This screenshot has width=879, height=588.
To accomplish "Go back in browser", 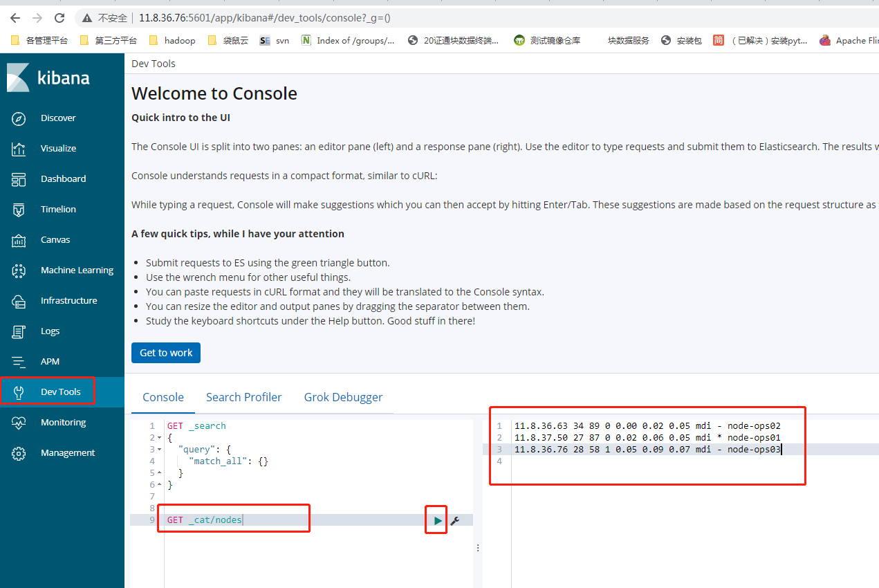I will (x=15, y=18).
